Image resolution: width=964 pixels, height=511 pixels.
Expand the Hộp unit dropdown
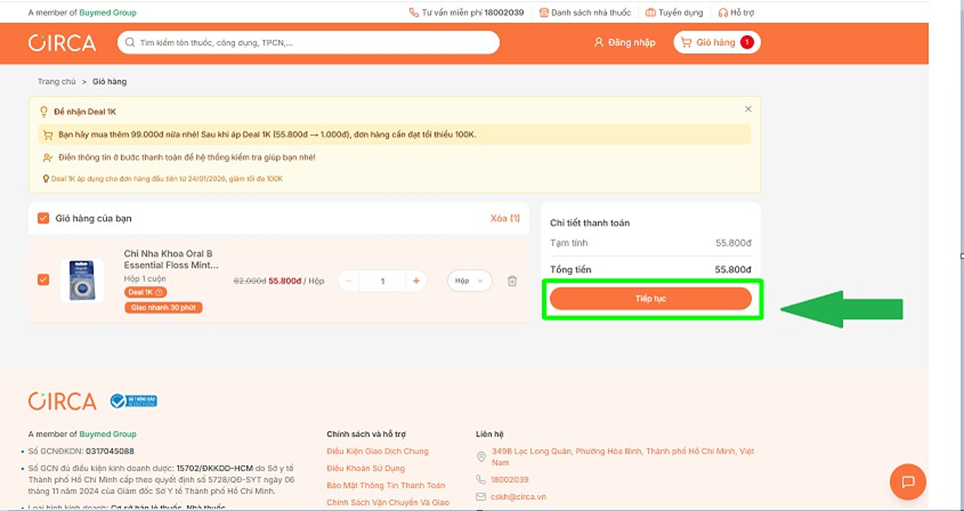tap(469, 281)
